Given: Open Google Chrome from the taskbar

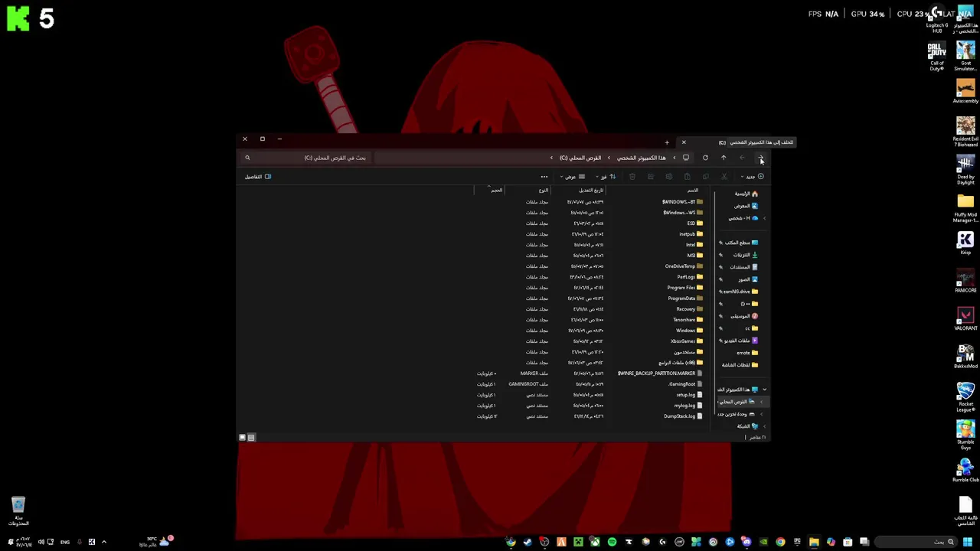Looking at the screenshot, I should click(780, 542).
